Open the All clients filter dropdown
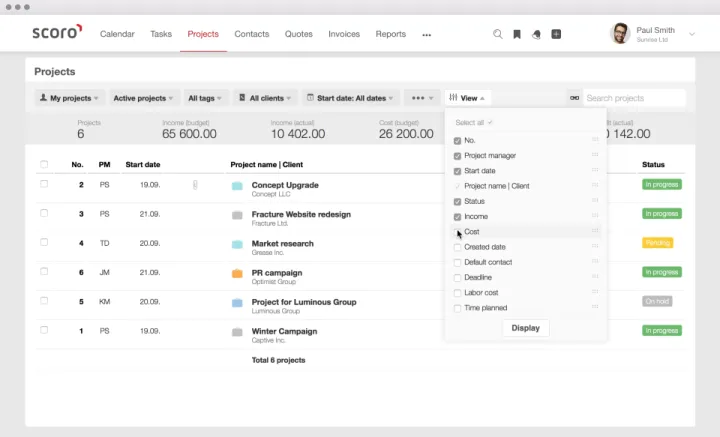 (265, 98)
